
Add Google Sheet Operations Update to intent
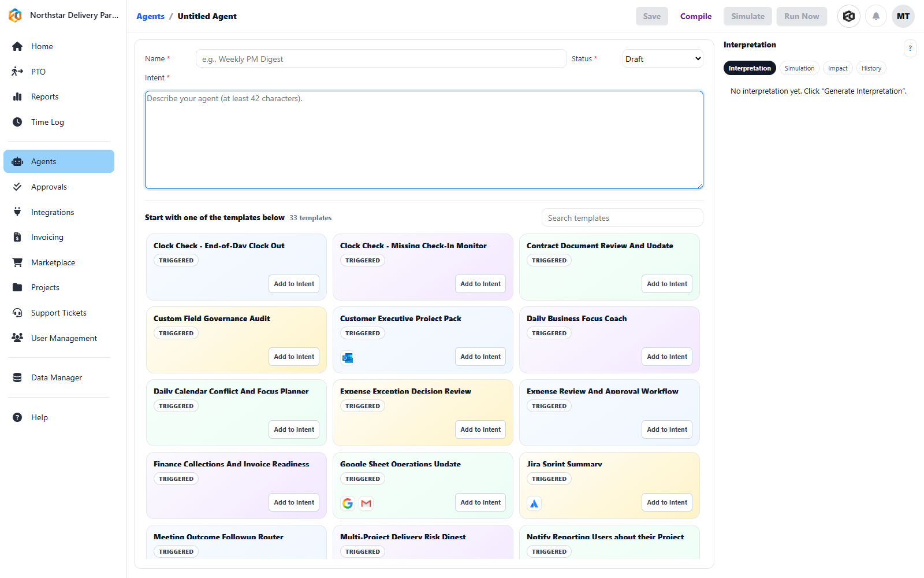click(x=480, y=502)
